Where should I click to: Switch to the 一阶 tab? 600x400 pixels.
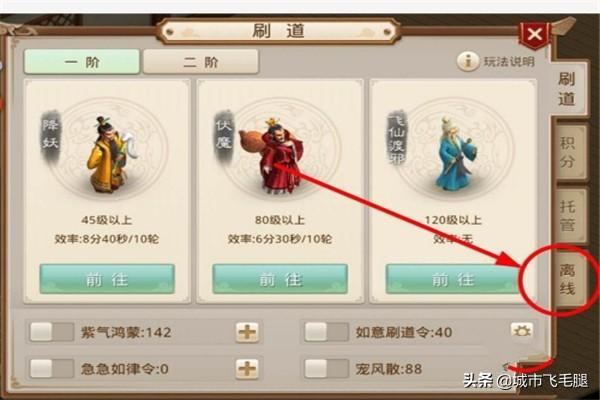[82, 61]
